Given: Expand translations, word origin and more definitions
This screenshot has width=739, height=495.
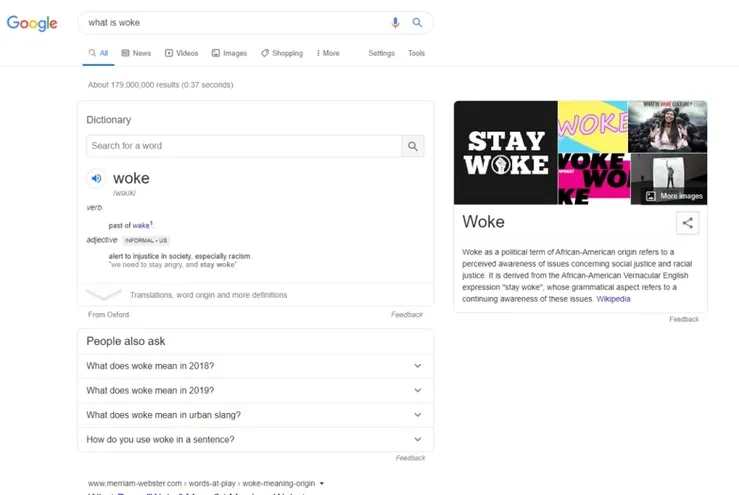Looking at the screenshot, I should [255, 295].
